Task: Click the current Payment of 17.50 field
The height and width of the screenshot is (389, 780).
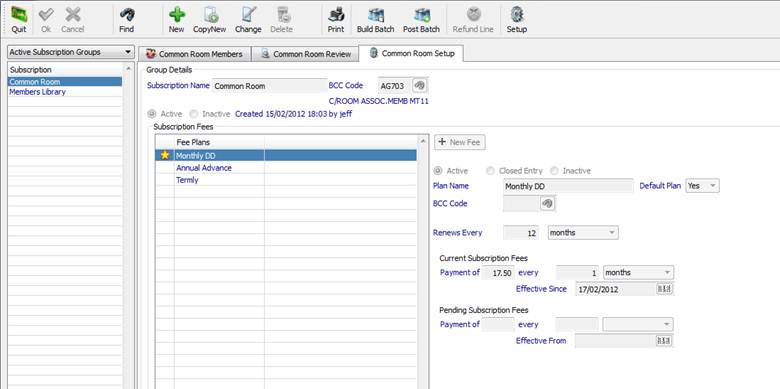Action: click(x=498, y=273)
